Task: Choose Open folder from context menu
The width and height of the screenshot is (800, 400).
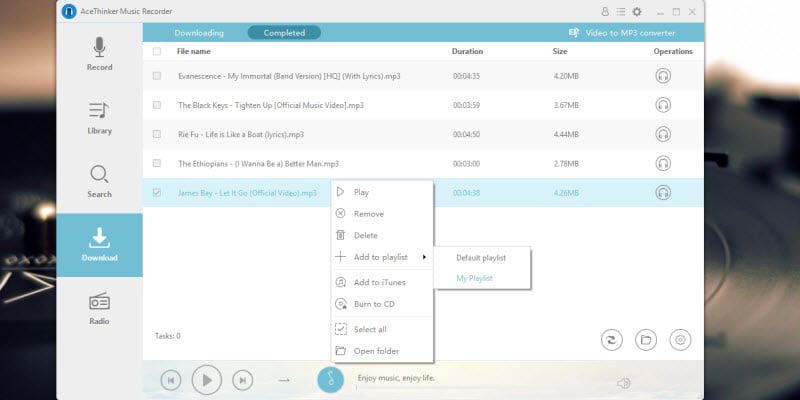Action: (x=382, y=351)
